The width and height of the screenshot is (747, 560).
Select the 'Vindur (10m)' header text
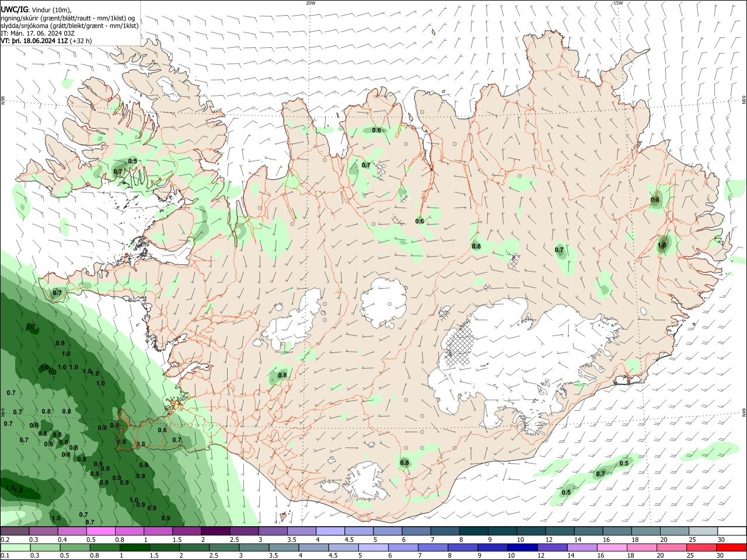[52, 10]
